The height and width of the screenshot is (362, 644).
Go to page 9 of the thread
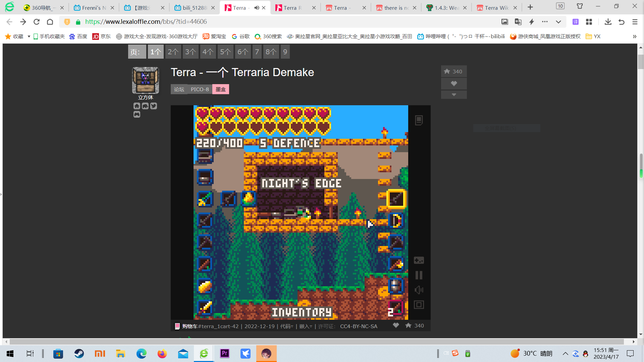[285, 52]
